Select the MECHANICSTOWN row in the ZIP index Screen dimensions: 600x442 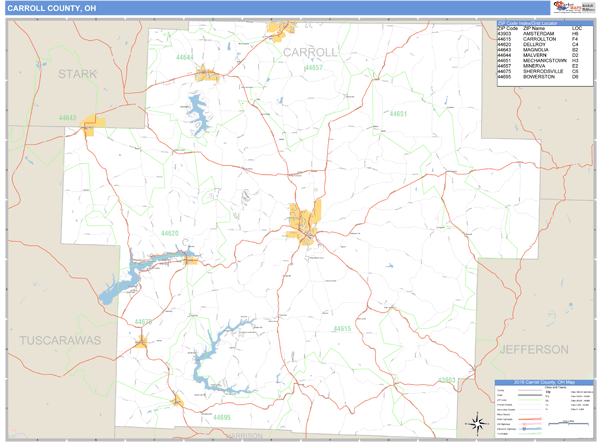pos(540,61)
